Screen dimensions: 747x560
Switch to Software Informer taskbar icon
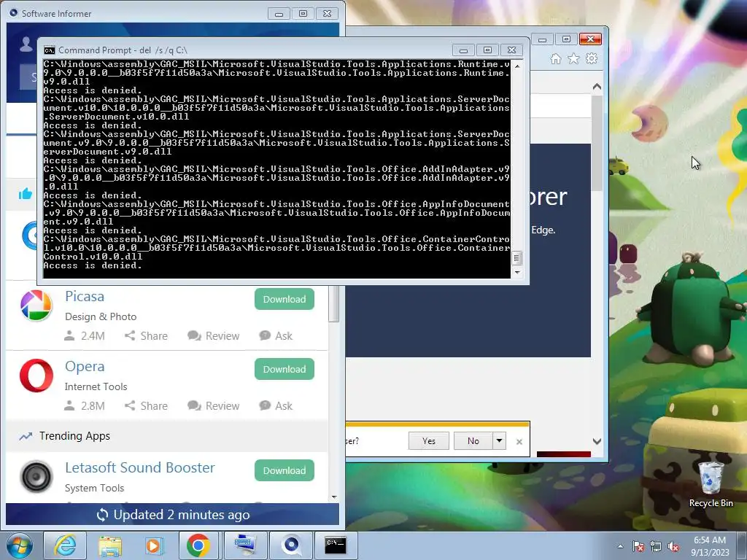(290, 545)
